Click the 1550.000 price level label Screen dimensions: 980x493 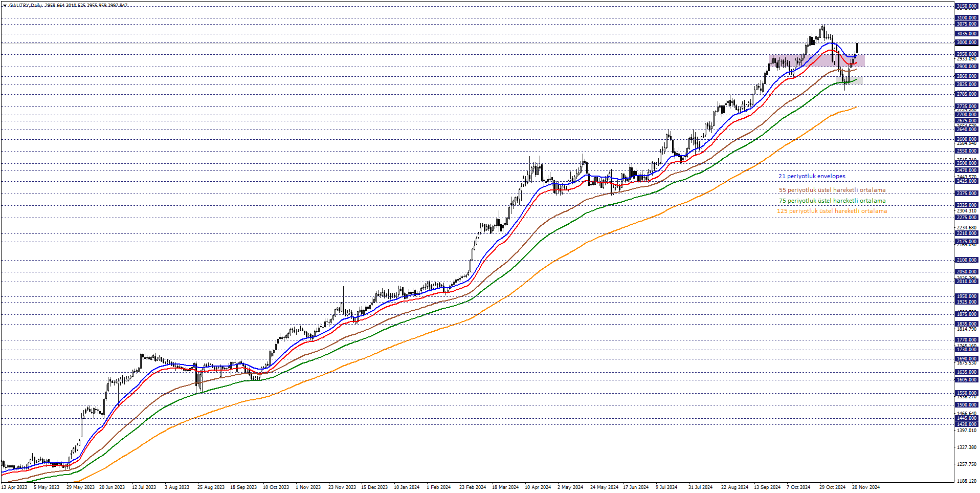[x=966, y=393]
